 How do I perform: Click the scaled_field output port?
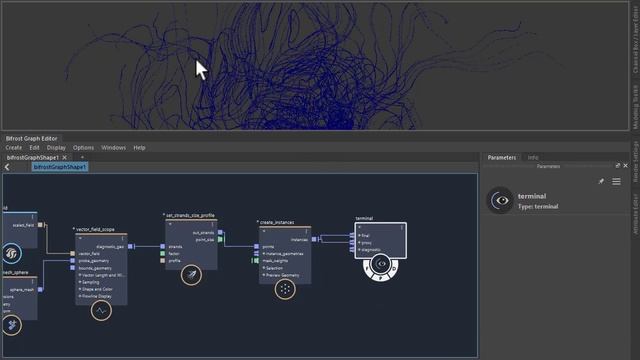click(x=40, y=225)
